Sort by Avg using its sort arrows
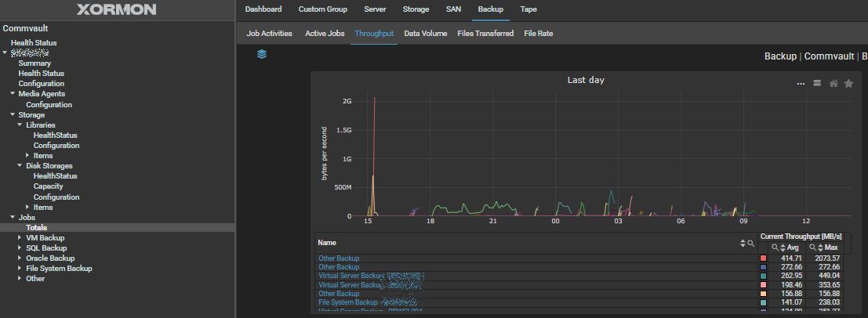 (783, 248)
